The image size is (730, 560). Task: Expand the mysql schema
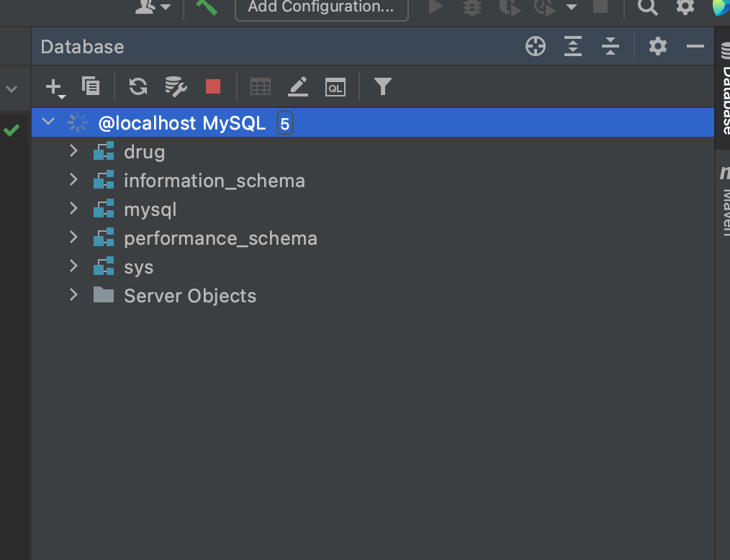(x=73, y=209)
